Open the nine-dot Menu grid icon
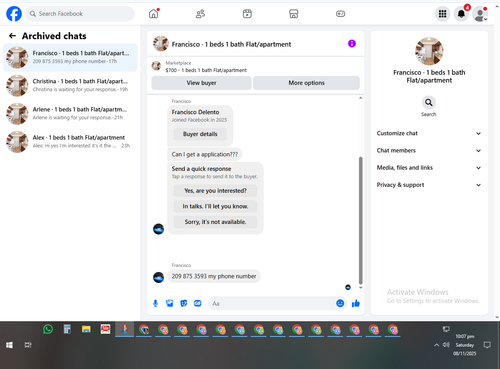This screenshot has width=500, height=369. tap(442, 14)
